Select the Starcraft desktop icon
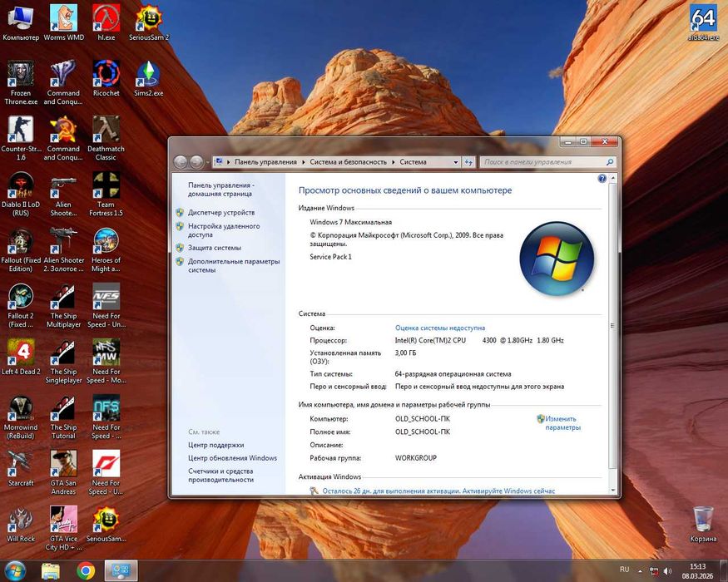The image size is (728, 582). [x=21, y=468]
